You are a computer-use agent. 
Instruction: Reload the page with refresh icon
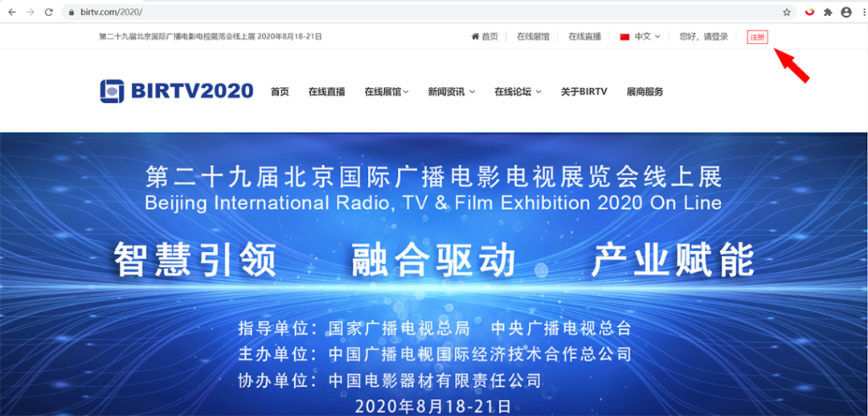click(49, 12)
